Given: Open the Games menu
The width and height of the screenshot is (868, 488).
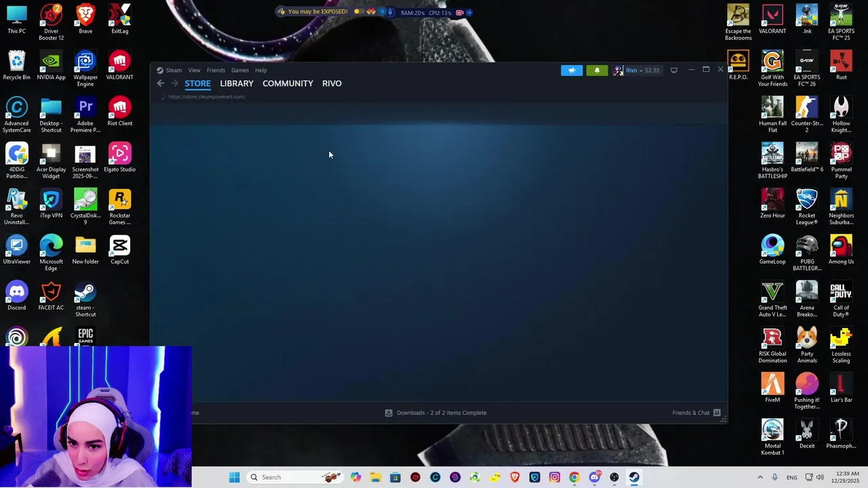Looking at the screenshot, I should point(240,70).
